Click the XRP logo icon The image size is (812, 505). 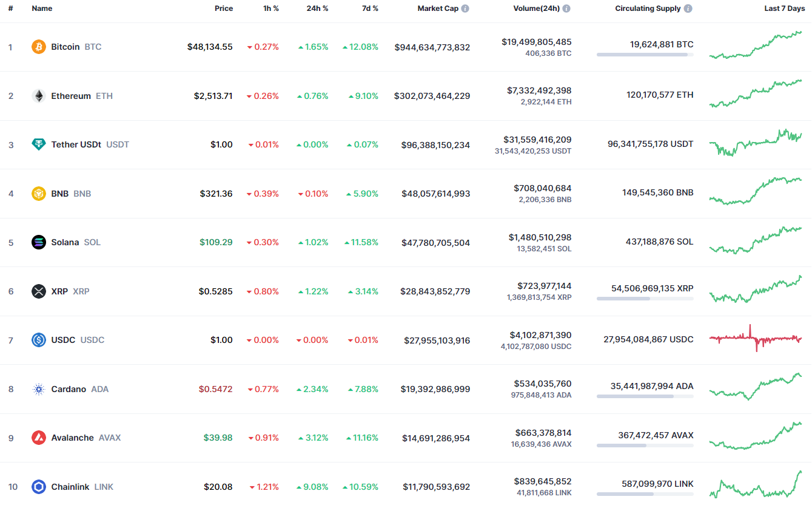39,291
